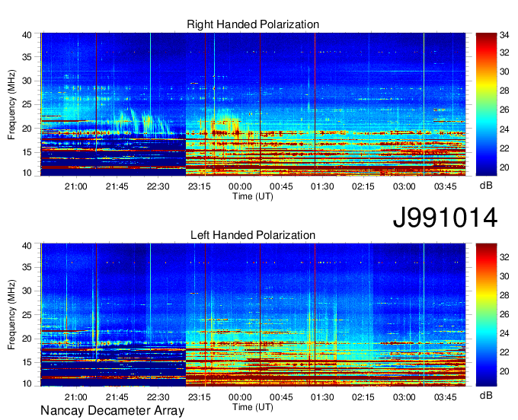The height and width of the screenshot is (420, 518).
Task: Click the dB label under the upper color bar
Action: (x=486, y=186)
